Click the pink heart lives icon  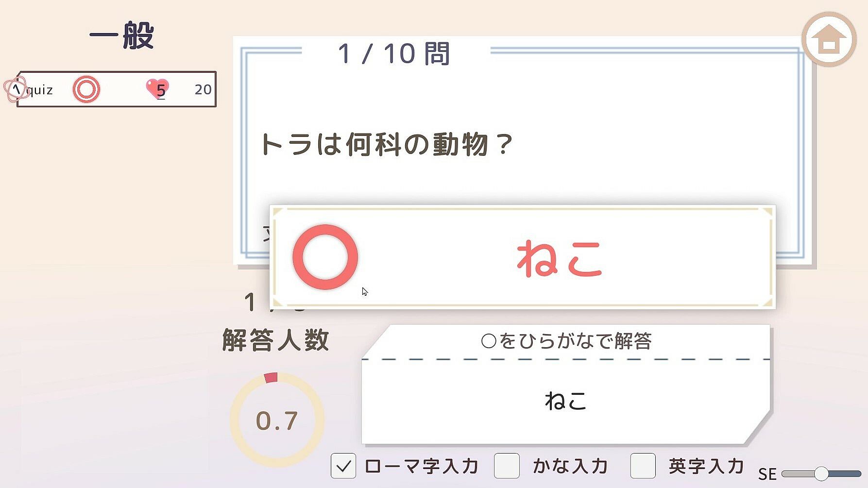coord(157,89)
